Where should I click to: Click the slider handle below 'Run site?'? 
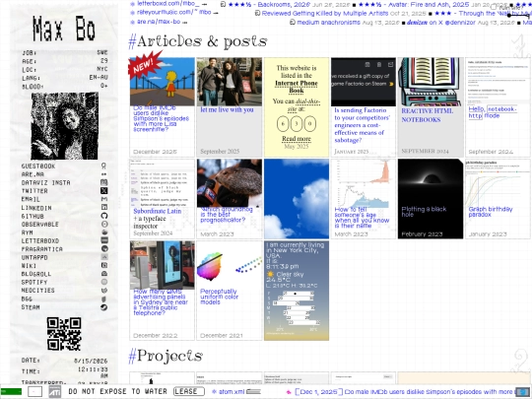point(509,15)
